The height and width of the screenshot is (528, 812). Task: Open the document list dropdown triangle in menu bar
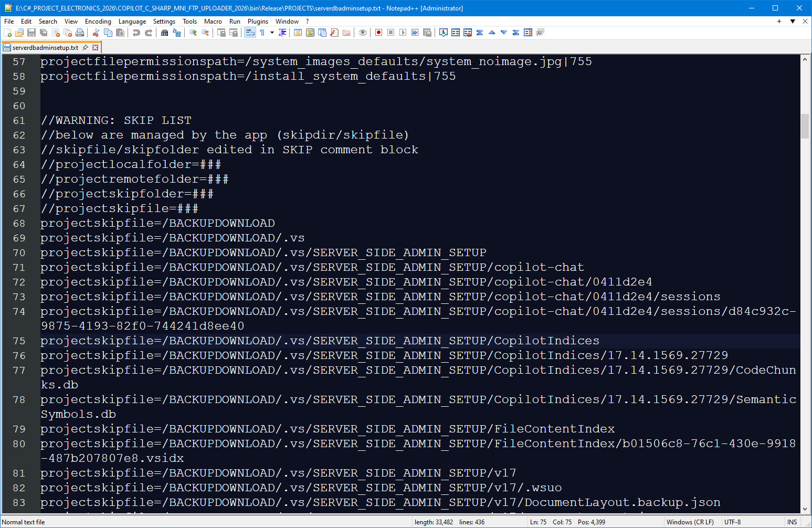(x=793, y=22)
